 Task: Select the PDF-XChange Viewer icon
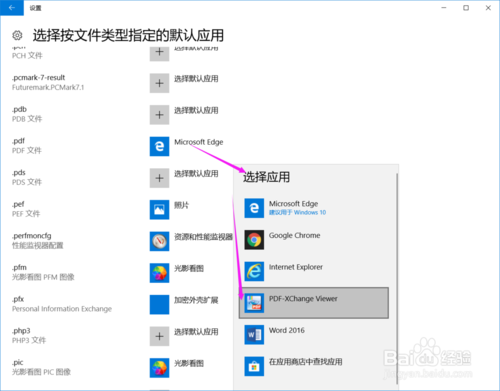click(x=254, y=303)
